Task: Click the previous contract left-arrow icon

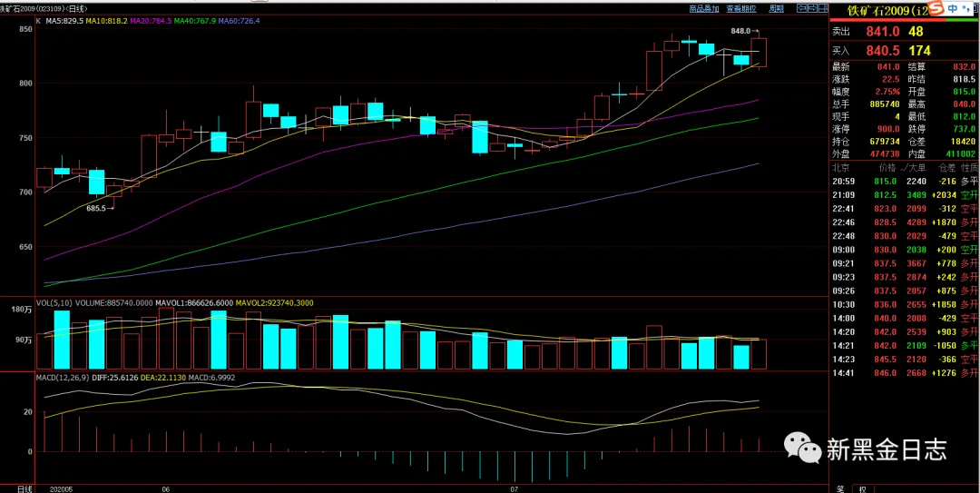Action: 802,8
